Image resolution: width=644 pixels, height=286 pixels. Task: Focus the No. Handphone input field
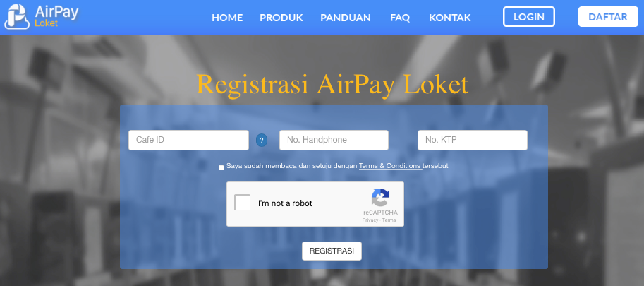pyautogui.click(x=334, y=140)
